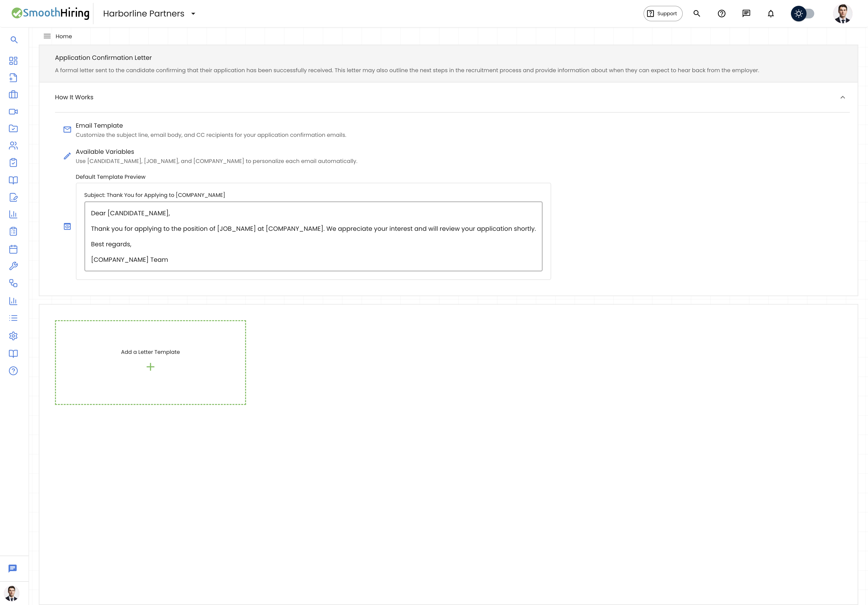This screenshot has height=605, width=868.
Task: Open the calendar icon in the sidebar
Action: click(x=13, y=249)
